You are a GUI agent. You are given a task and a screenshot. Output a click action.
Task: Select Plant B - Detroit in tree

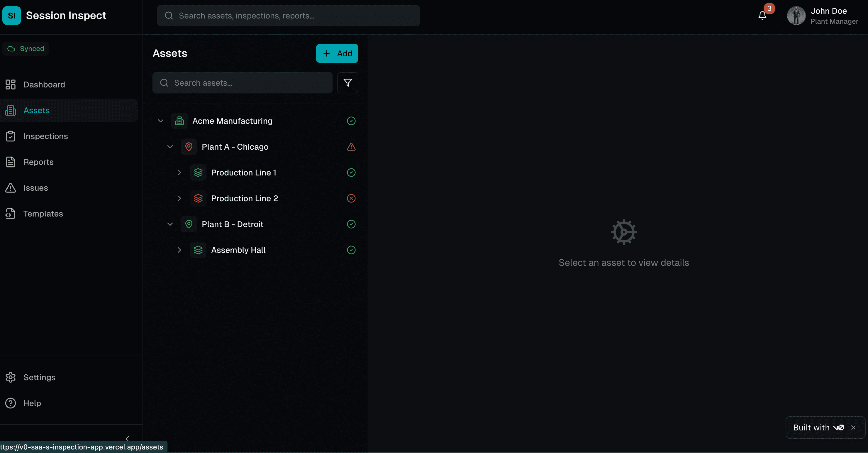[233, 224]
